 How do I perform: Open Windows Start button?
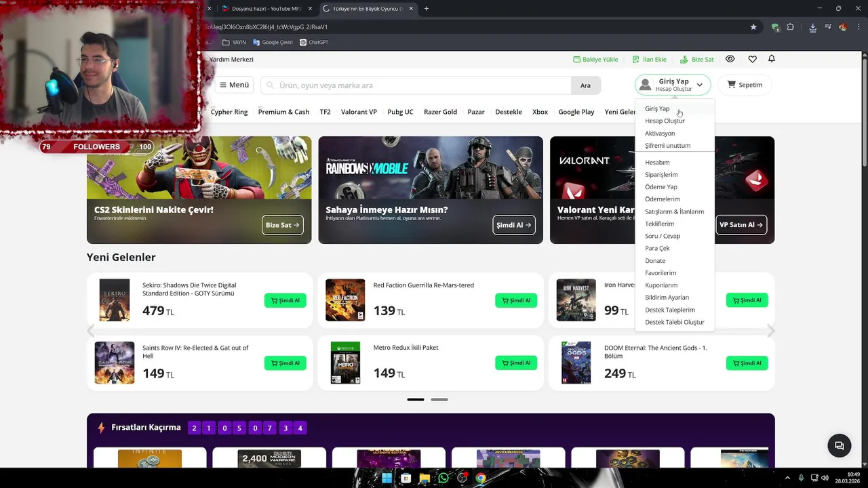(387, 478)
